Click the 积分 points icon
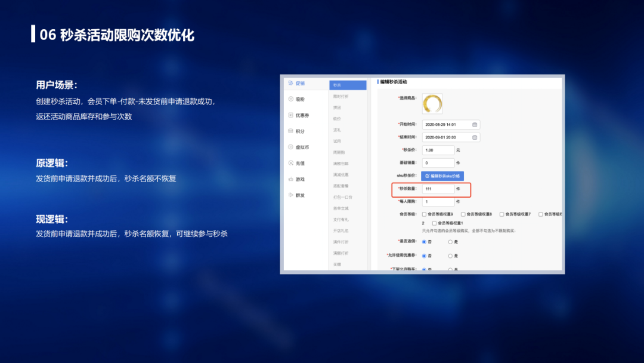The image size is (644, 363). point(290,131)
